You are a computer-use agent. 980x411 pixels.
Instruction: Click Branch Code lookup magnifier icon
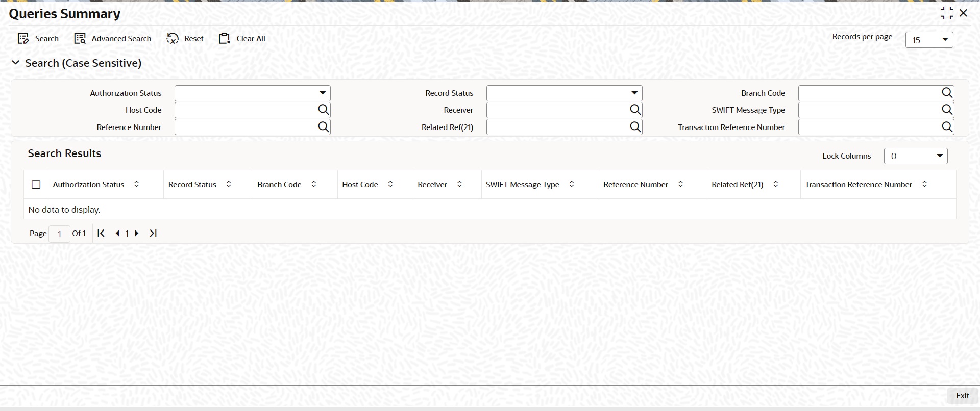pyautogui.click(x=947, y=93)
